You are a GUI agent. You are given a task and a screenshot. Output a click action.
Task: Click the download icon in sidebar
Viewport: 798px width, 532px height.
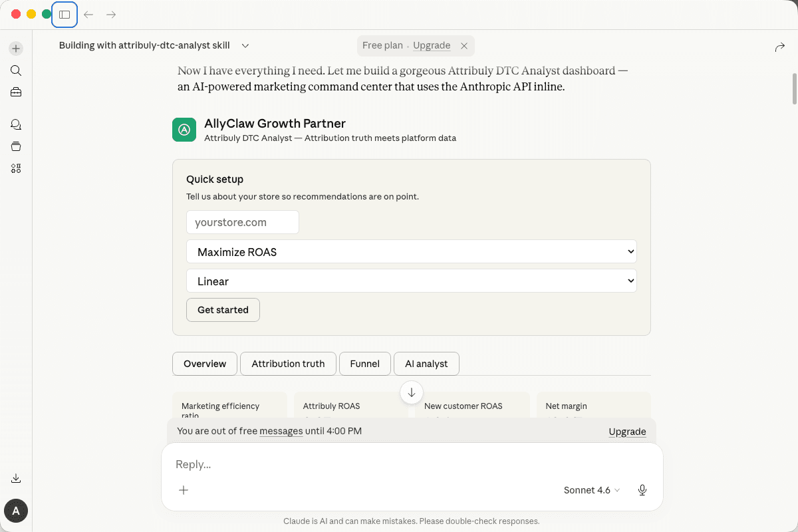point(16,478)
